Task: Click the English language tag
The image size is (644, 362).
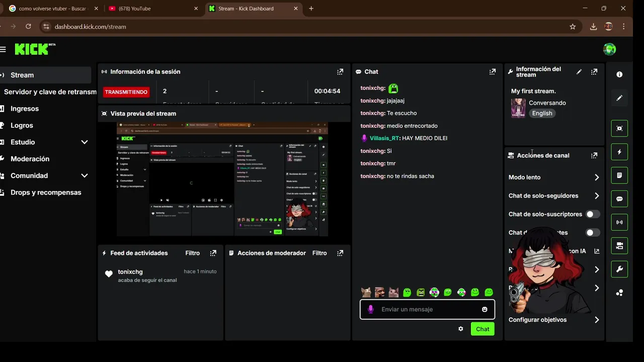Action: point(542,113)
